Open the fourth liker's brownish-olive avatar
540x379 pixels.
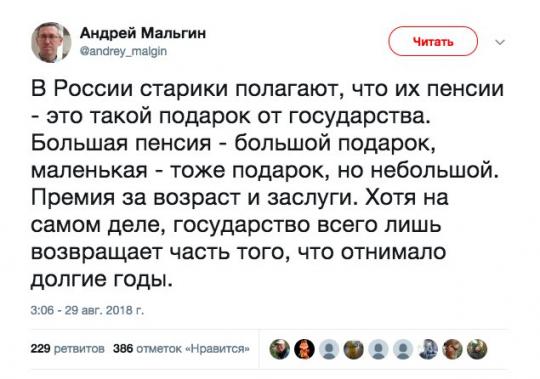(x=354, y=349)
